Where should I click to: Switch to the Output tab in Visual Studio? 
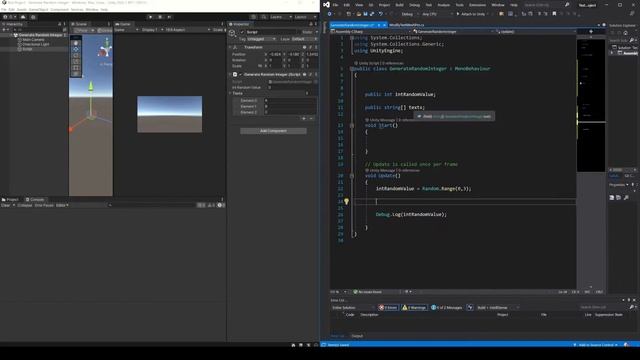[x=357, y=336]
